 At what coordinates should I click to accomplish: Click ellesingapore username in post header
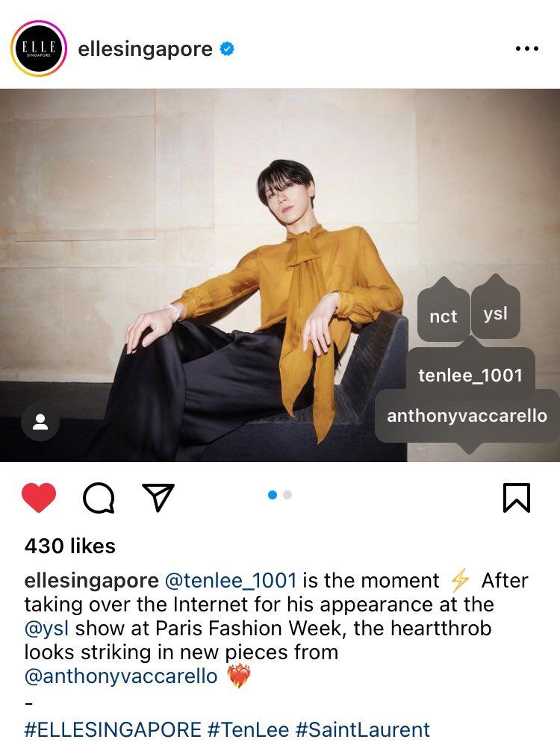[x=146, y=49]
